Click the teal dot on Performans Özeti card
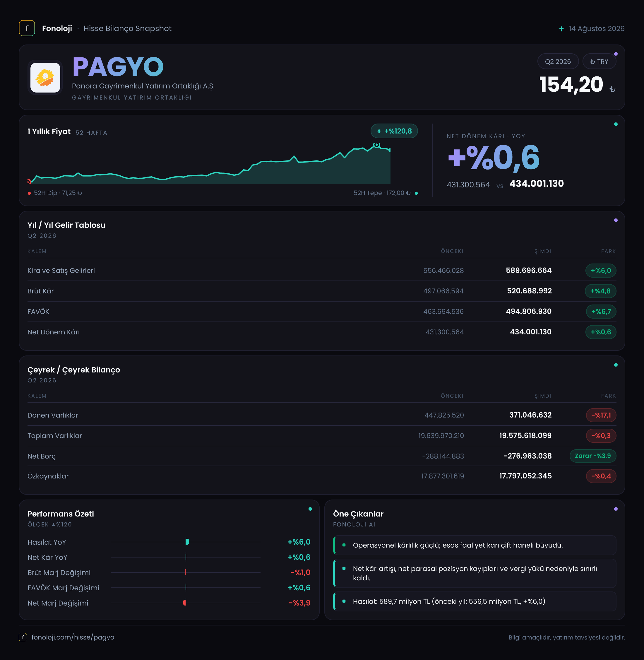 310,509
